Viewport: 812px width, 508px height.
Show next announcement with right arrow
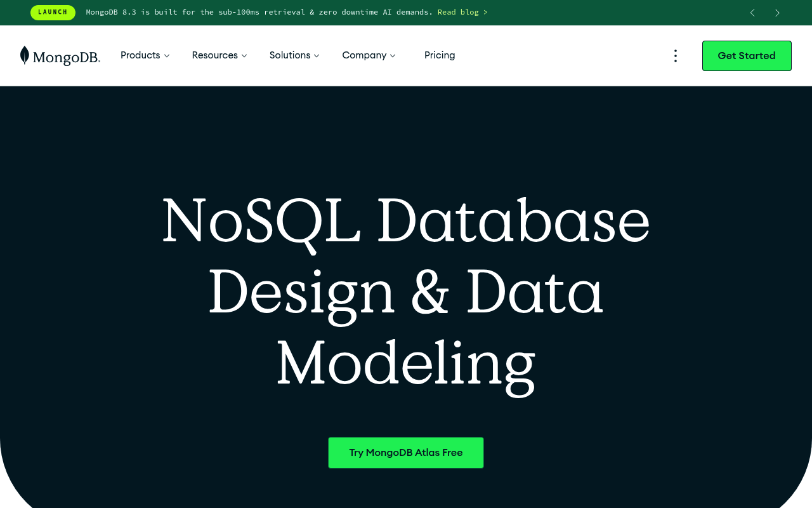777,13
